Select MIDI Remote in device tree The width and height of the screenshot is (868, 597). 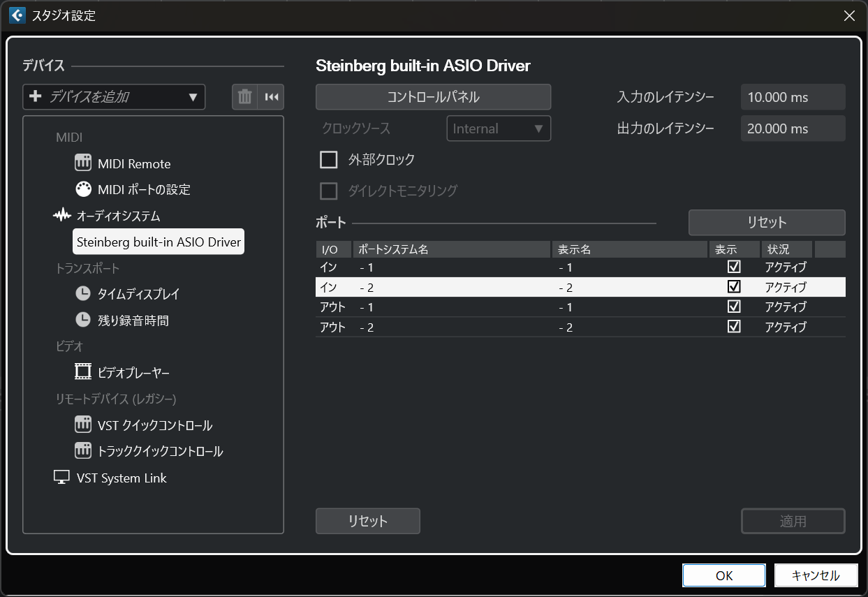[x=134, y=163]
